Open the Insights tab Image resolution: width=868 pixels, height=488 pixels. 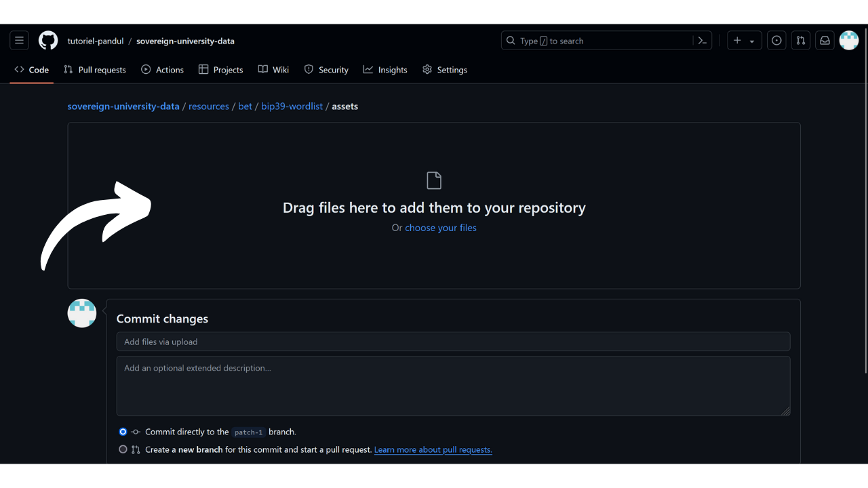click(x=385, y=70)
